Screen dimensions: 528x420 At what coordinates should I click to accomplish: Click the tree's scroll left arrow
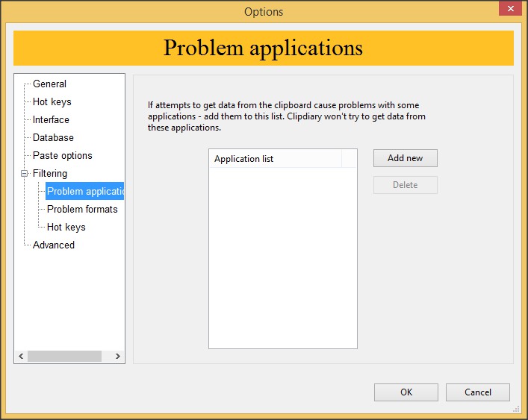pyautogui.click(x=21, y=357)
